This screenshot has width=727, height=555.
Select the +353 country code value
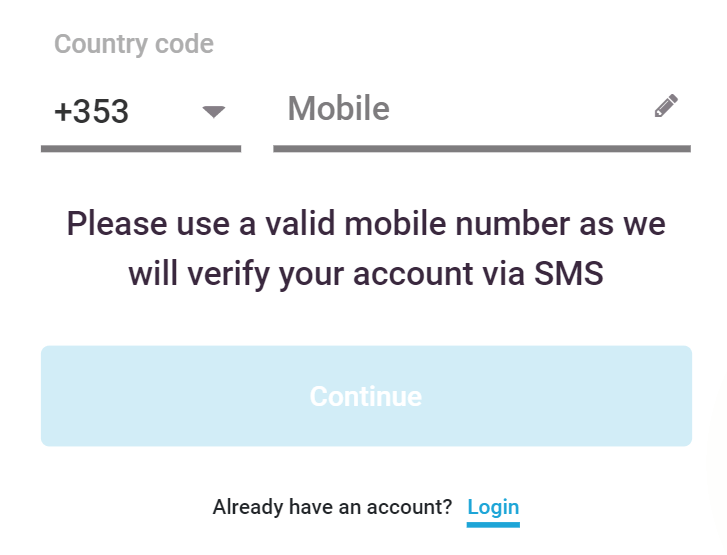91,112
